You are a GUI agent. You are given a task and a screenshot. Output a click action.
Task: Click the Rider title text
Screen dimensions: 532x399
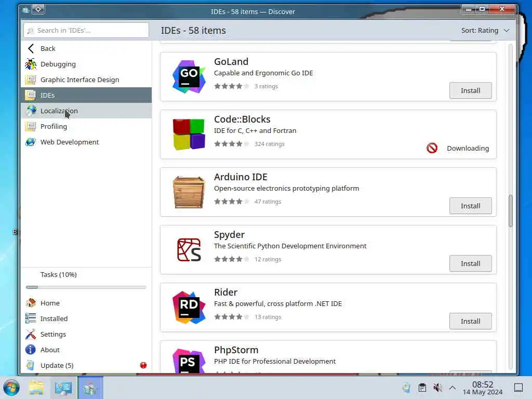tap(225, 292)
